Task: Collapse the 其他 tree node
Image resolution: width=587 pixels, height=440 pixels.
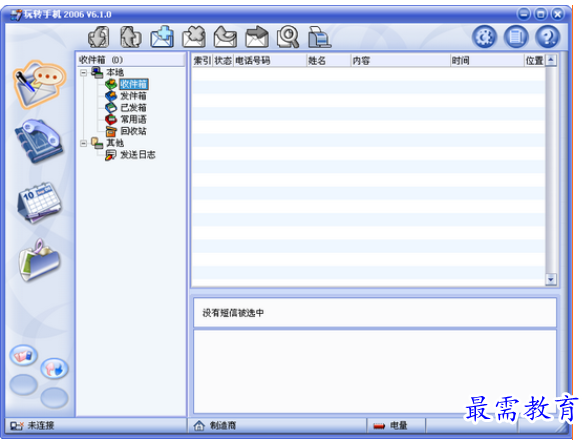Action: 84,143
